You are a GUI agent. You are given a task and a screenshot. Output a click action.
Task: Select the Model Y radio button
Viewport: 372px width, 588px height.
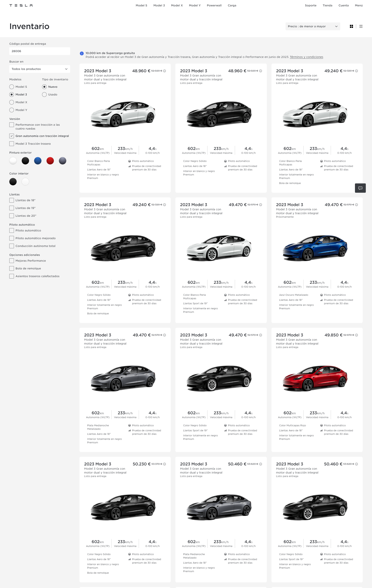point(11,110)
